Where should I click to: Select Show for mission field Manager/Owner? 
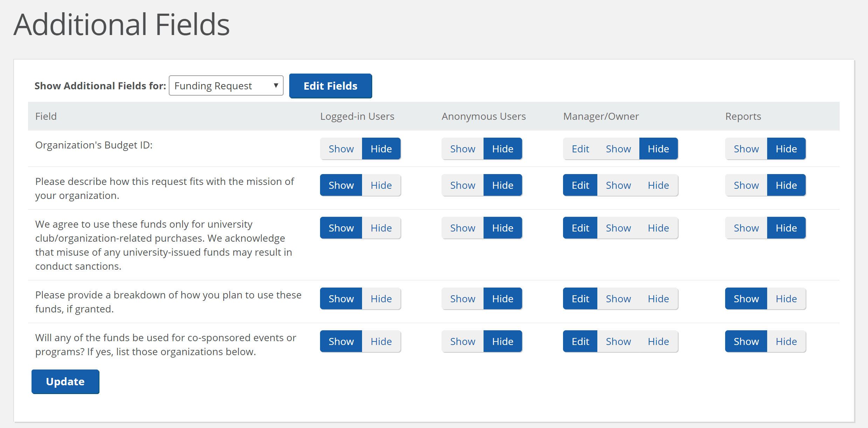[618, 185]
